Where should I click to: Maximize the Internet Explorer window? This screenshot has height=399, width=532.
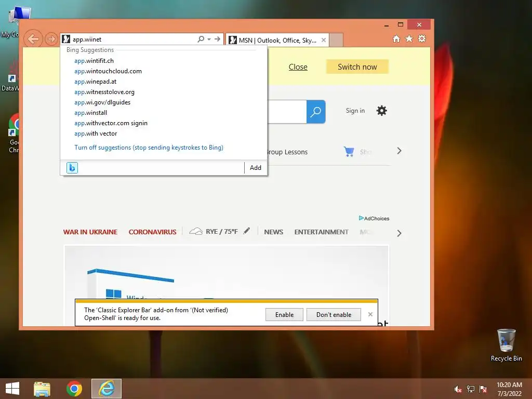(401, 24)
